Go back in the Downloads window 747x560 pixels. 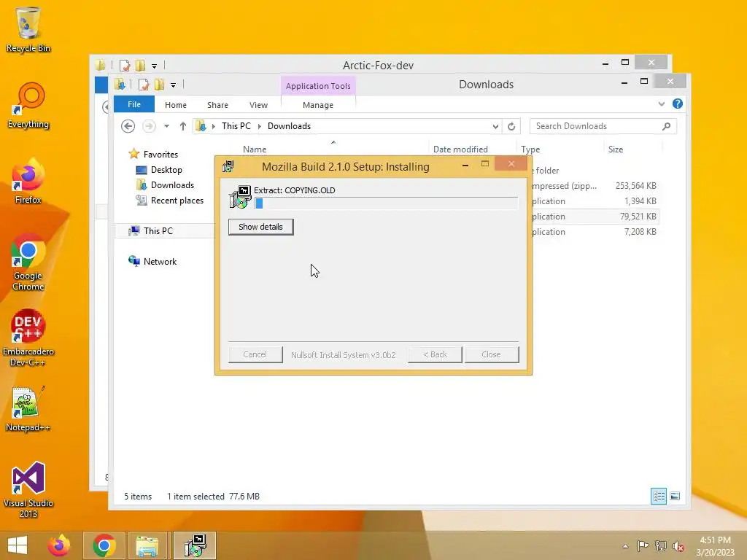tap(128, 126)
